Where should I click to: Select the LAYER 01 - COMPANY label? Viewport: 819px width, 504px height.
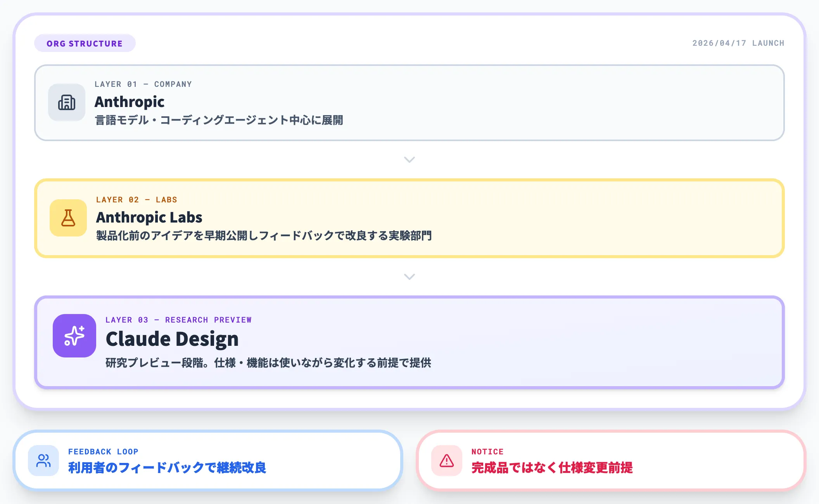pos(143,84)
